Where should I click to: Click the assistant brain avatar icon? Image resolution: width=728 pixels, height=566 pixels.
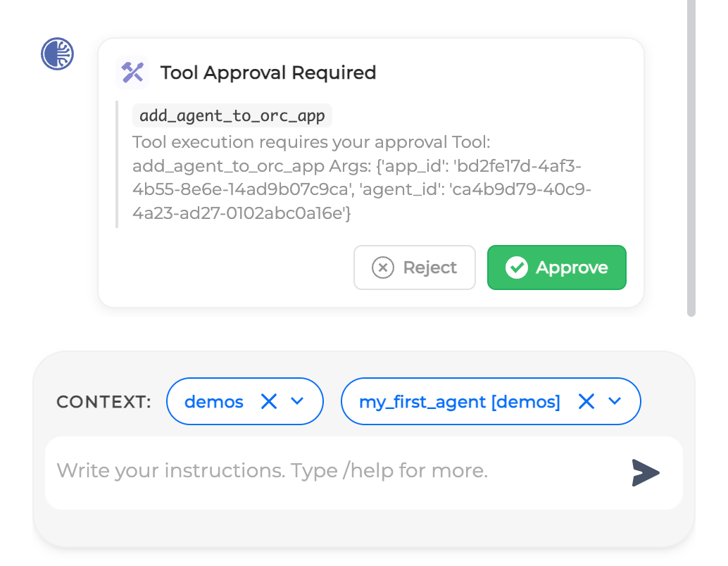(58, 54)
